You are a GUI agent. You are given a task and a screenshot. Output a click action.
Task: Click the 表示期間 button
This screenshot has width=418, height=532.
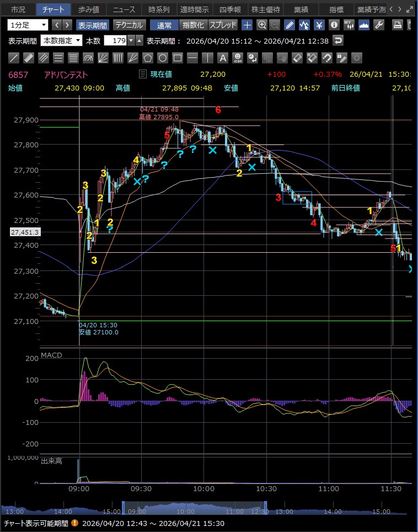pyautogui.click(x=92, y=25)
